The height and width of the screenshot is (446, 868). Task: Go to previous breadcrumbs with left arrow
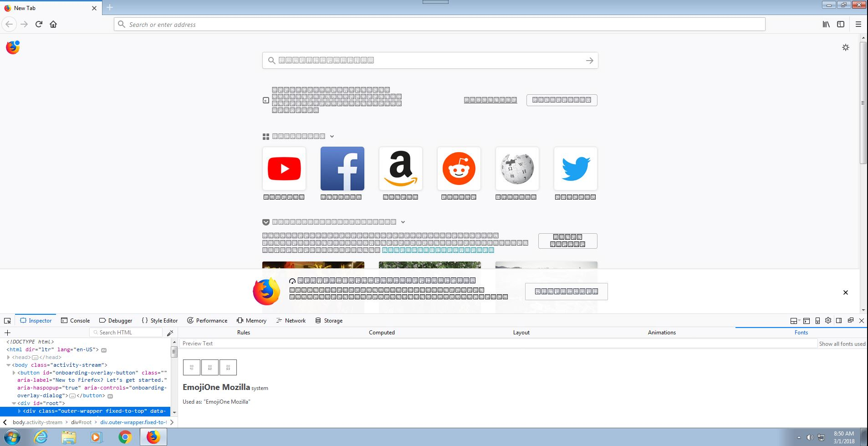tap(5, 422)
